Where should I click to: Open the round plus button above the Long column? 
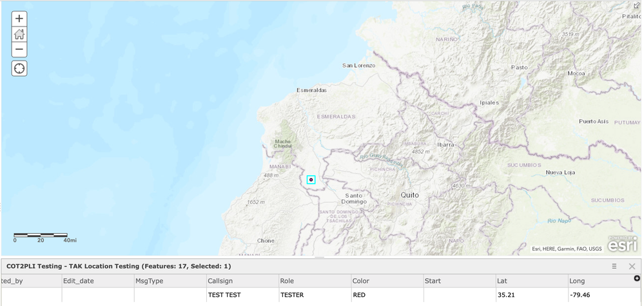click(637, 278)
